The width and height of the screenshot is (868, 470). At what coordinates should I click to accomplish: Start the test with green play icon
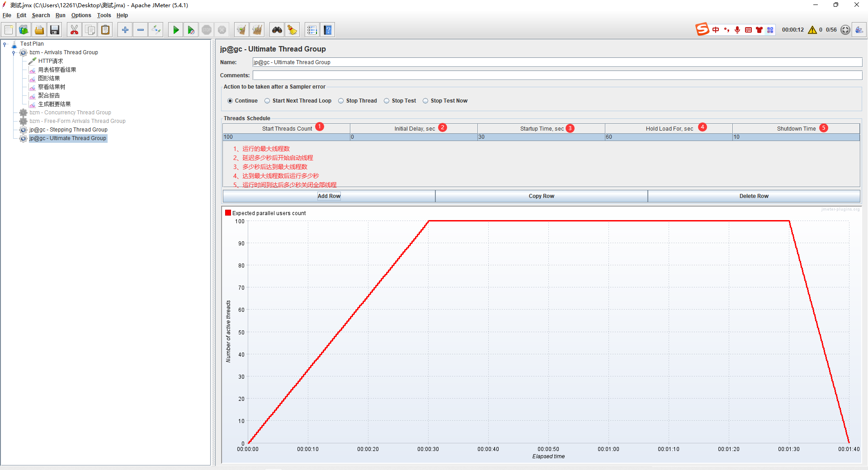[x=176, y=30]
